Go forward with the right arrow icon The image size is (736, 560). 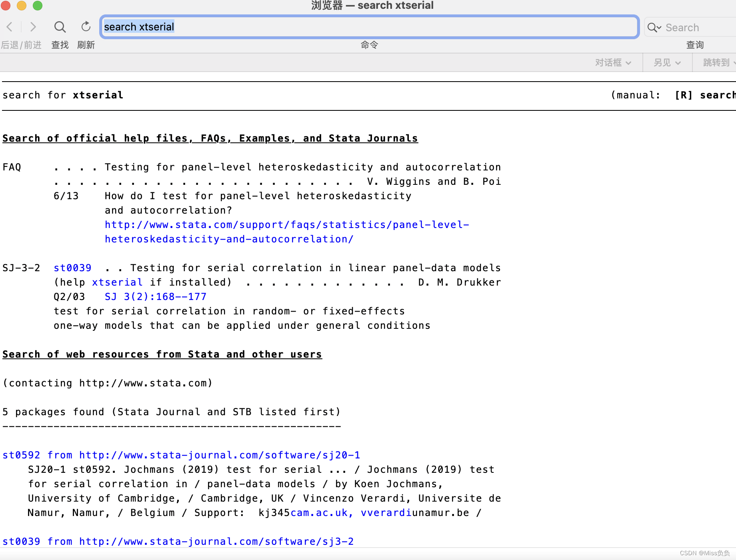33,27
